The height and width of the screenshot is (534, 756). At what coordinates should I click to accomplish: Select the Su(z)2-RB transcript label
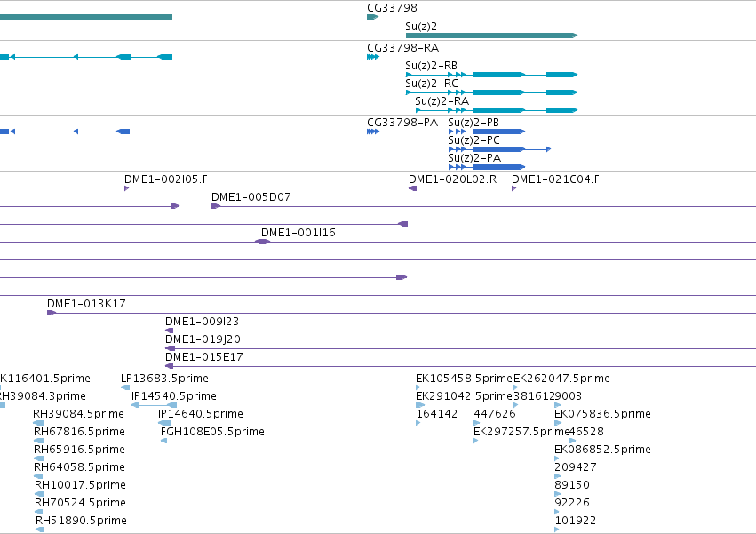[x=432, y=66]
